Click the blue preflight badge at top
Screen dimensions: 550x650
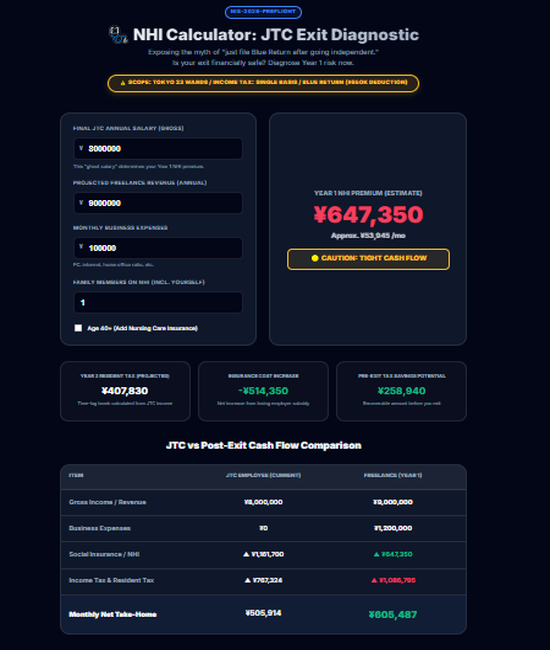pos(263,12)
